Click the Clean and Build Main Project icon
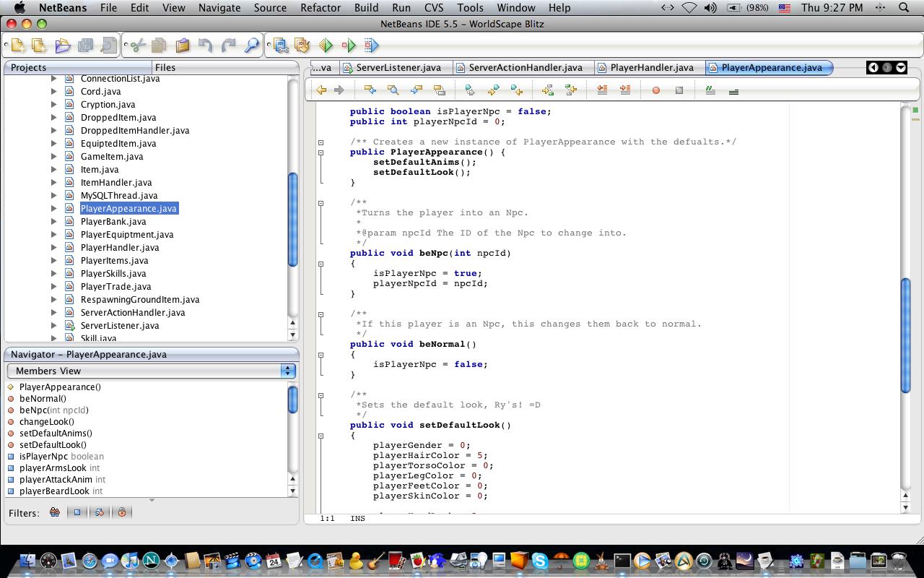 (x=302, y=46)
